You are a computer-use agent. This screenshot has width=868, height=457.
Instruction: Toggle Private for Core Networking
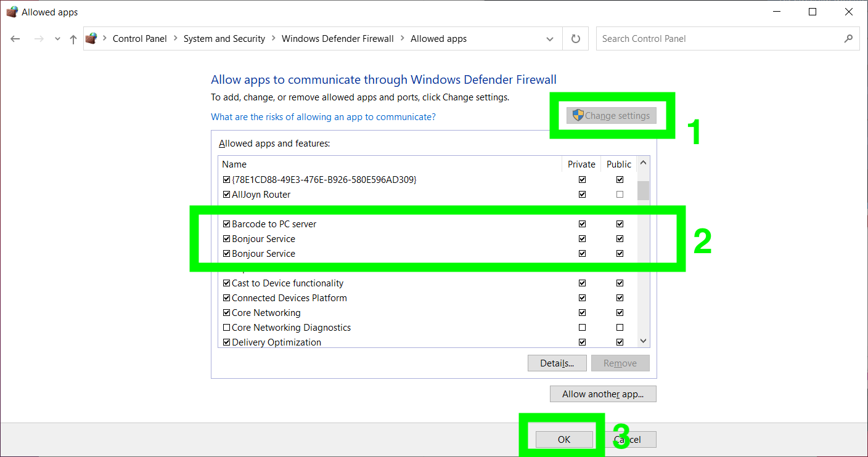[x=582, y=313]
